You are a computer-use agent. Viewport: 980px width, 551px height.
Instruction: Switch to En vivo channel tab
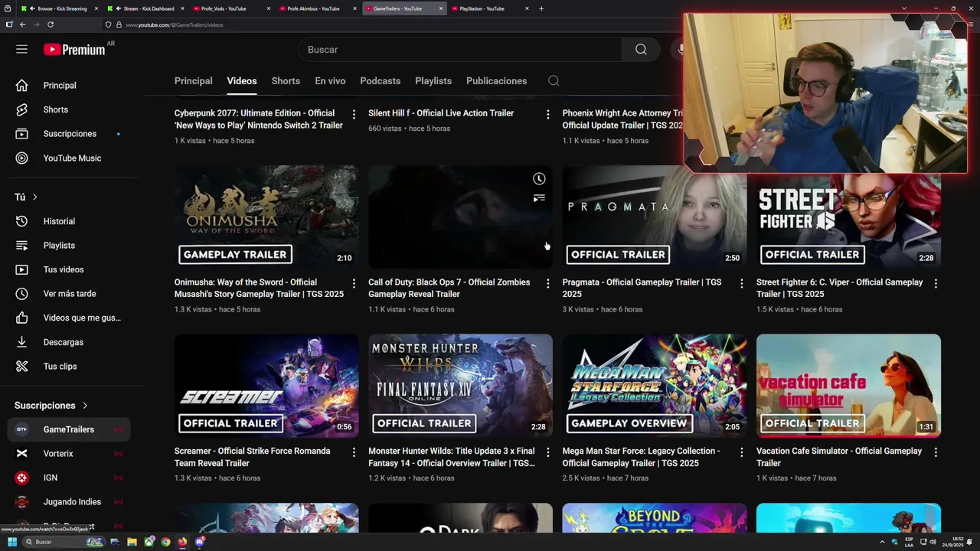[330, 81]
